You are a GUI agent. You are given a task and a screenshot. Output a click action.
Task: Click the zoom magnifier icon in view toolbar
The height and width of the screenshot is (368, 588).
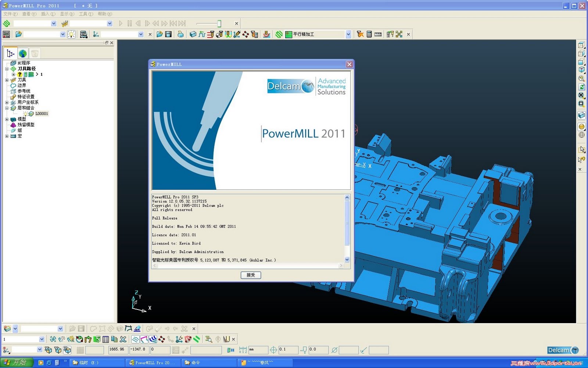coord(581,78)
